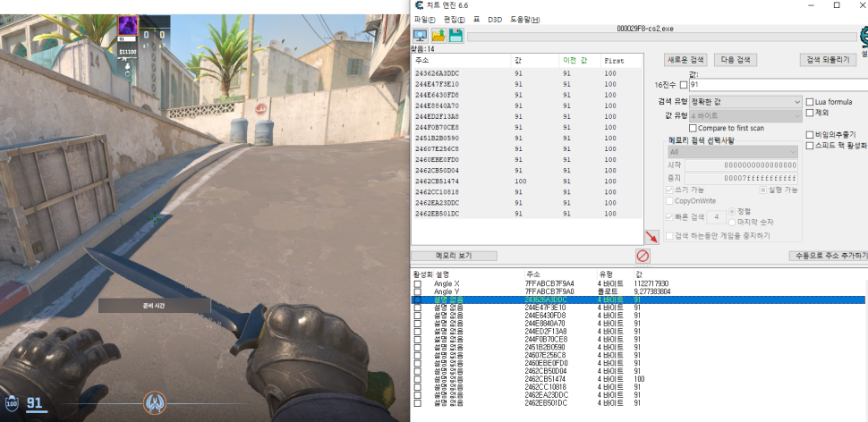Viewport: 868px width, 422px height.
Task: Open the D3D menu
Action: (494, 20)
